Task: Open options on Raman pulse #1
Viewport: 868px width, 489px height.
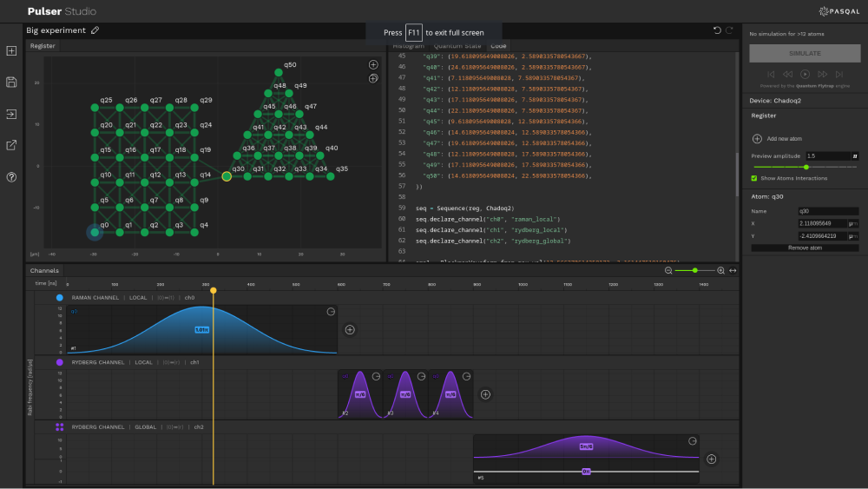Action: tap(331, 312)
